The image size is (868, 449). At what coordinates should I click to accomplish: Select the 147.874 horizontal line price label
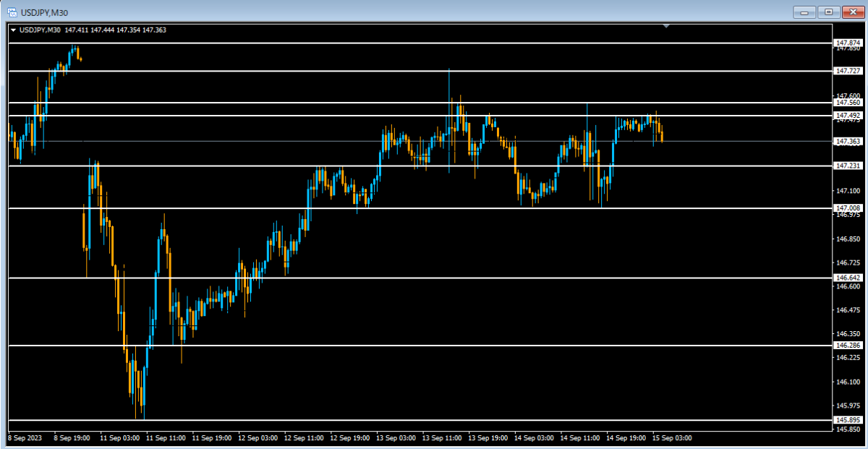pos(848,43)
